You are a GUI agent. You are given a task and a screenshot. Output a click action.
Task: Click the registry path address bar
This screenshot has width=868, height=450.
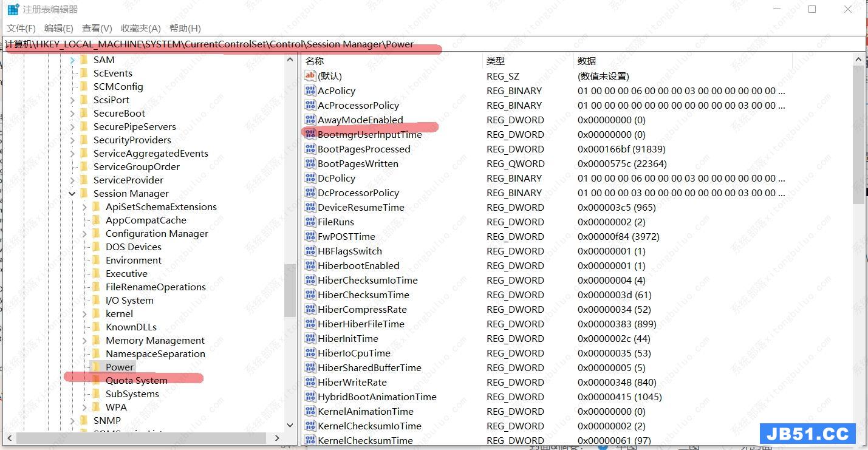[x=425, y=44]
